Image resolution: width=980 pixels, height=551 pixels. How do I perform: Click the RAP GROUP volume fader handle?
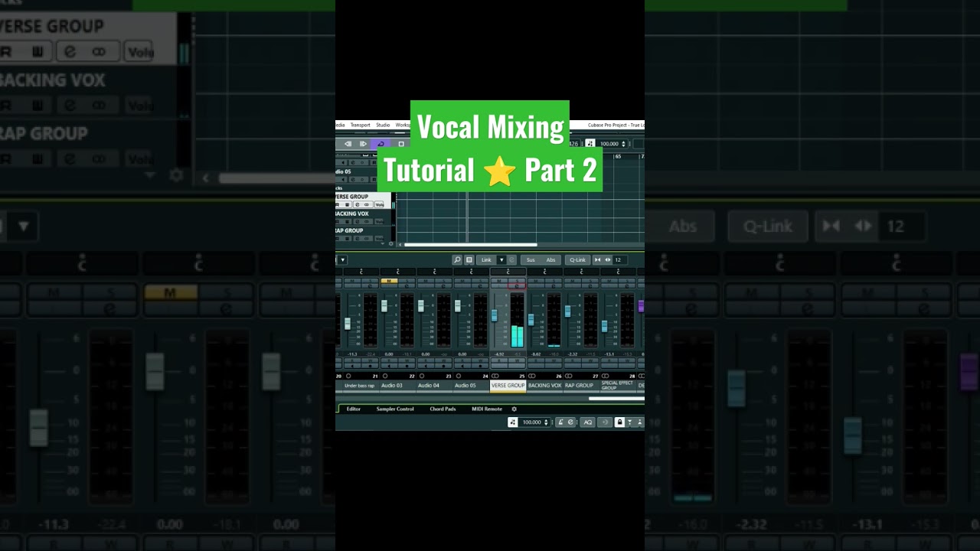pos(567,311)
